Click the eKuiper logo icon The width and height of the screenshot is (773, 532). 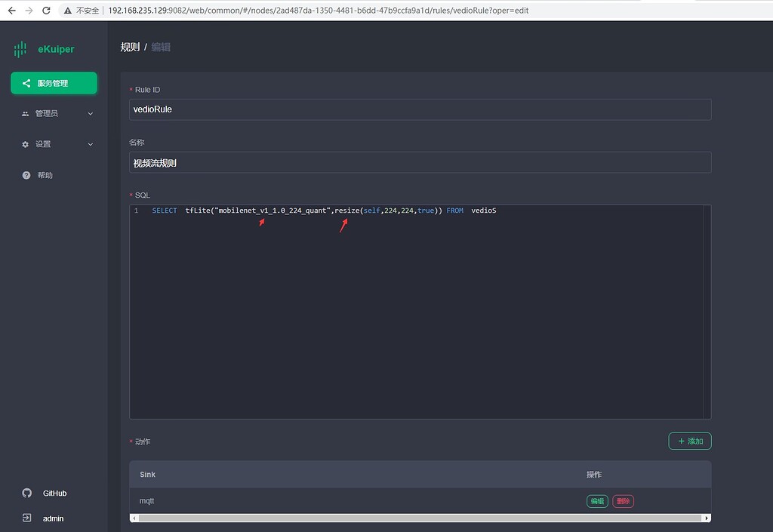point(20,49)
